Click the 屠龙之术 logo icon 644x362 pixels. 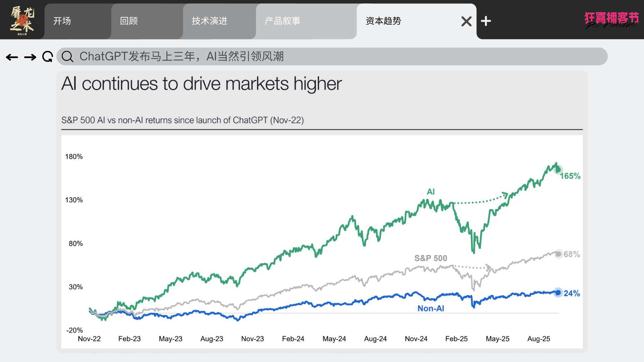[22, 21]
